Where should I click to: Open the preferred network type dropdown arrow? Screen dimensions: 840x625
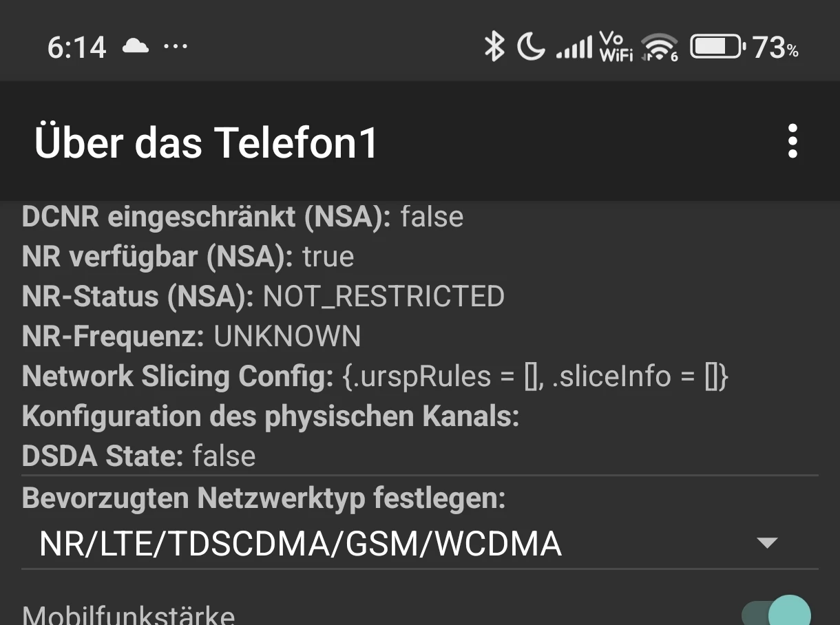(766, 543)
